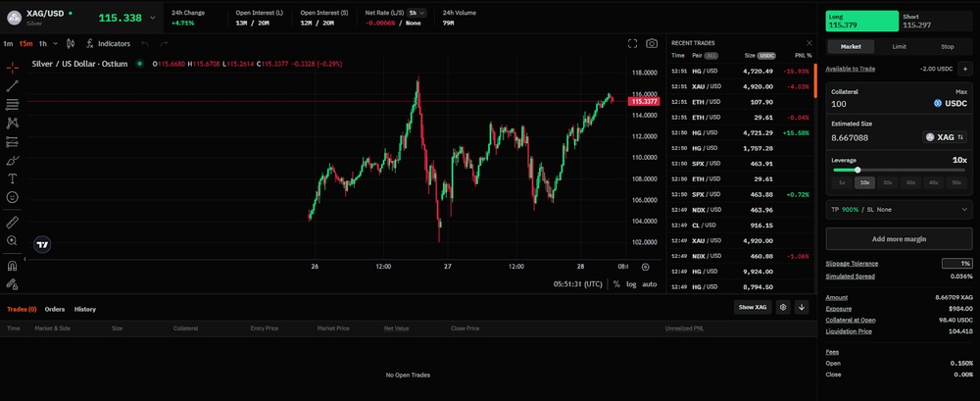Click the leverage slider handle
980x401 pixels.
tap(860, 170)
